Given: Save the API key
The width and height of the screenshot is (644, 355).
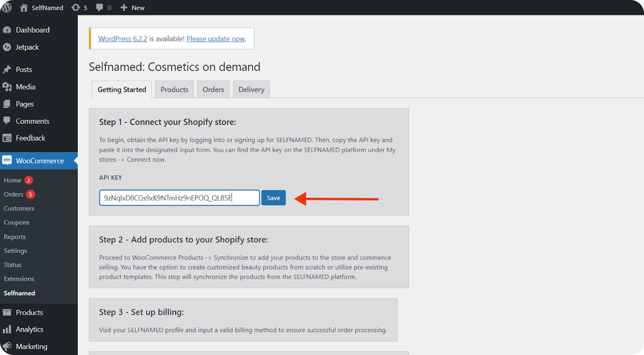Looking at the screenshot, I should [x=273, y=198].
